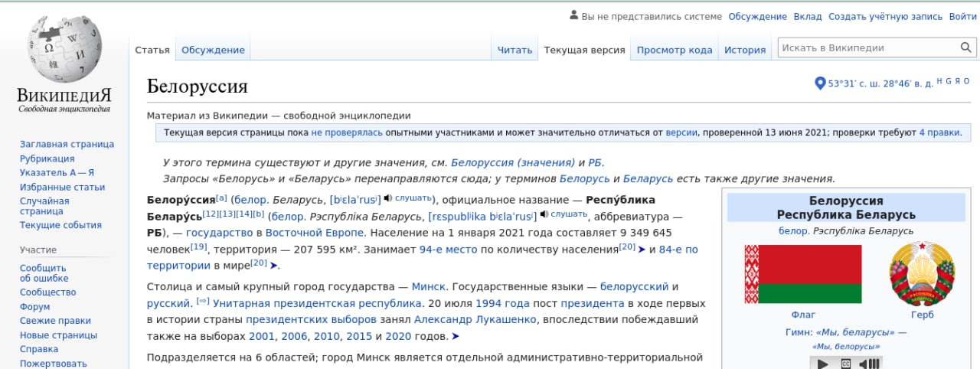Follow the '1994 года' link

[x=502, y=303]
